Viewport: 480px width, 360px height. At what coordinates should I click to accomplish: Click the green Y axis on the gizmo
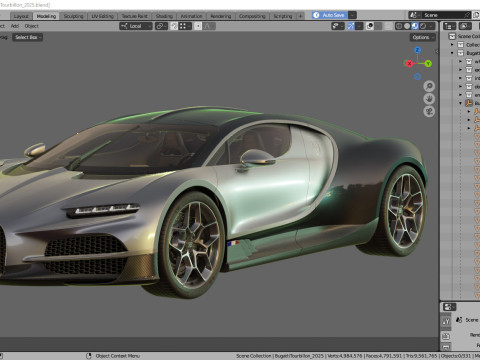click(428, 63)
